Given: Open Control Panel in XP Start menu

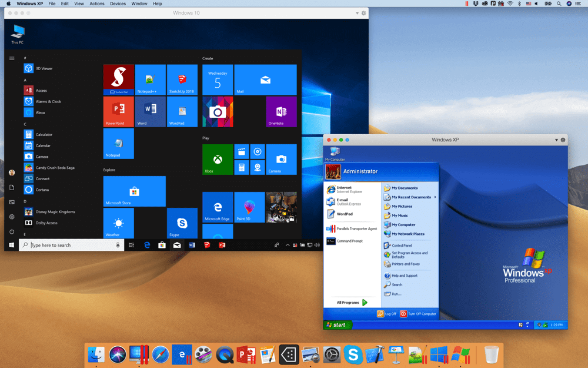Looking at the screenshot, I should click(x=402, y=246).
